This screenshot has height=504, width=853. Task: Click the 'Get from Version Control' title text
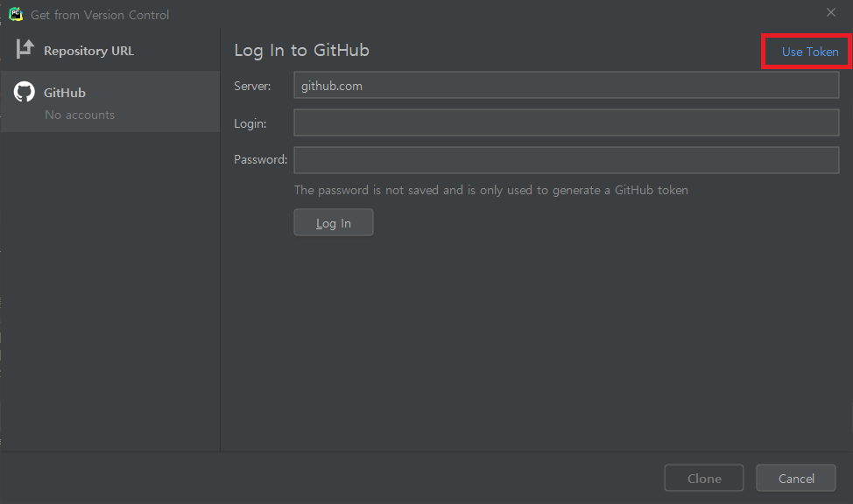[x=100, y=15]
